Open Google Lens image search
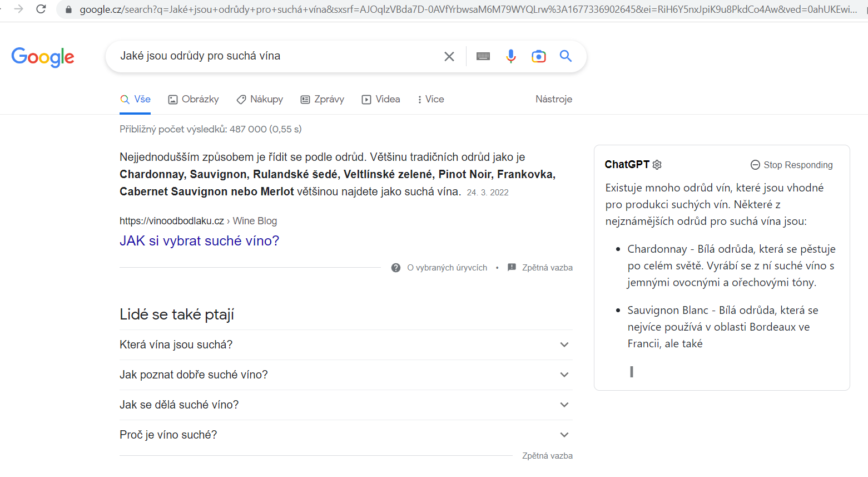This screenshot has height=477, width=868. [538, 56]
